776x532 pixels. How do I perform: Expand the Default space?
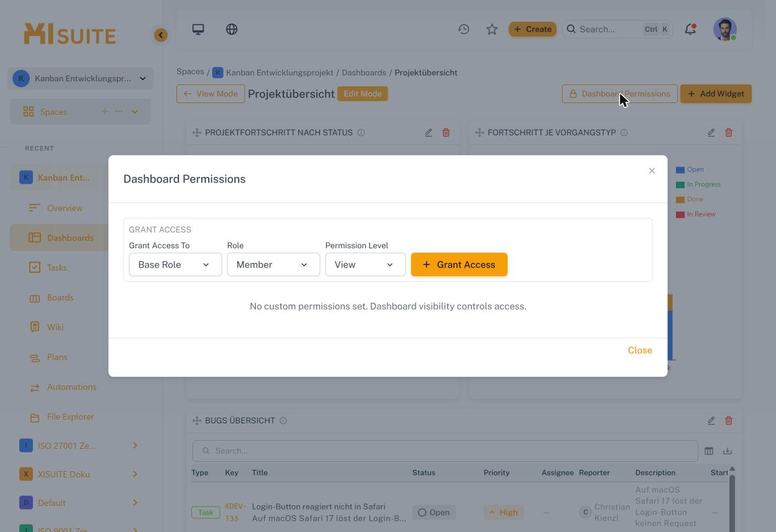click(x=135, y=503)
